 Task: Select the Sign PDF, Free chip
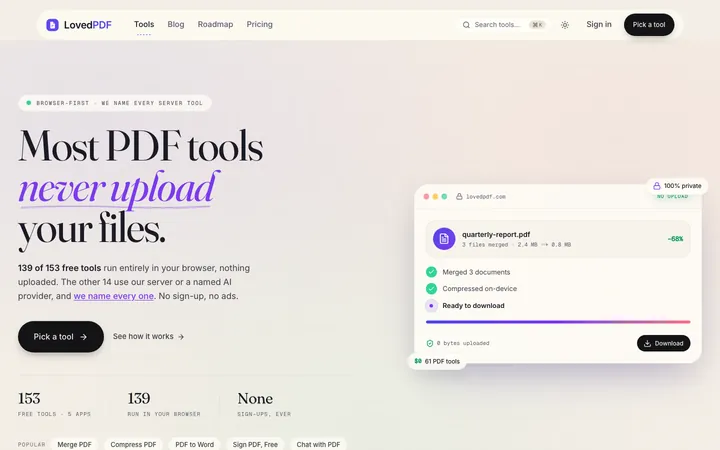255,444
